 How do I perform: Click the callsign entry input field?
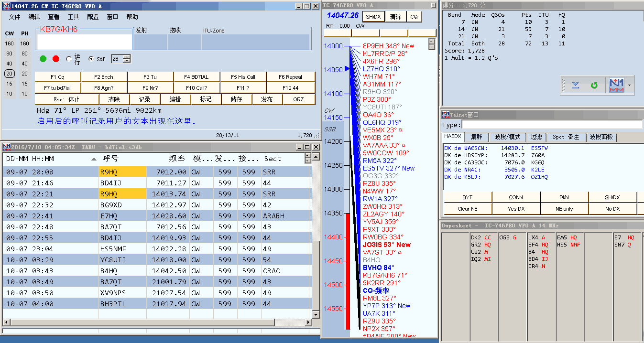[84, 42]
